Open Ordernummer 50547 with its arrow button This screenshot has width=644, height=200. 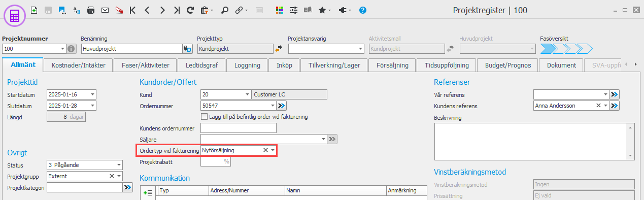282,106
